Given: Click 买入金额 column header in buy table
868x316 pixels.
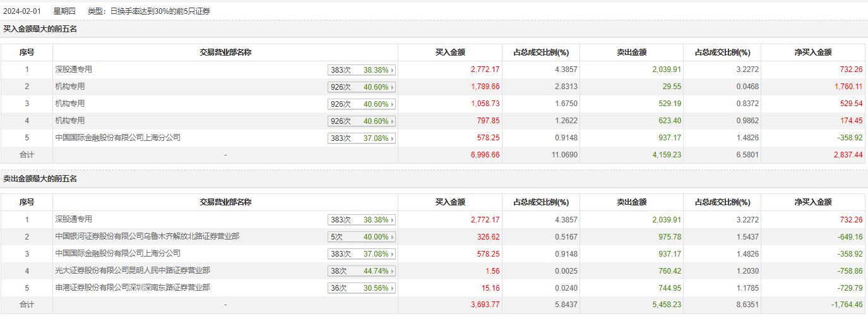Looking at the screenshot, I should tap(450, 52).
